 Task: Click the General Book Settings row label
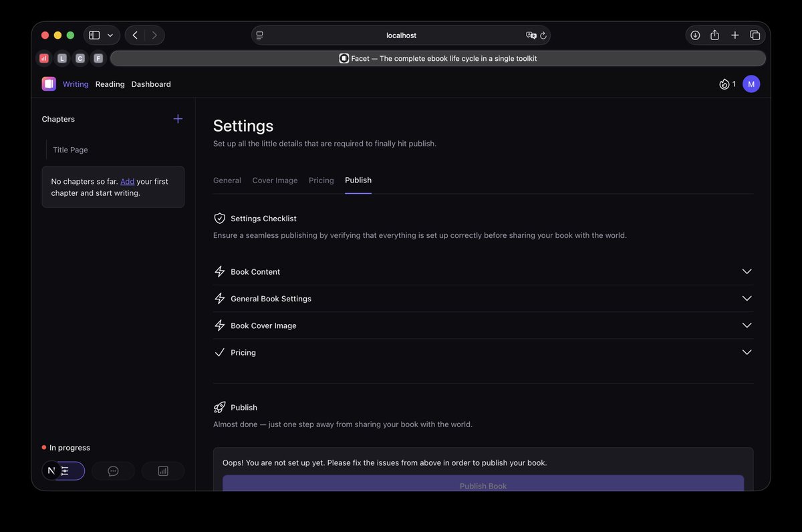tap(271, 299)
